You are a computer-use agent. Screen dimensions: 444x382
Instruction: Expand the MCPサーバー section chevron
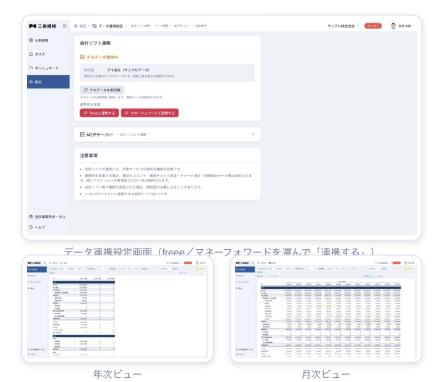click(253, 135)
